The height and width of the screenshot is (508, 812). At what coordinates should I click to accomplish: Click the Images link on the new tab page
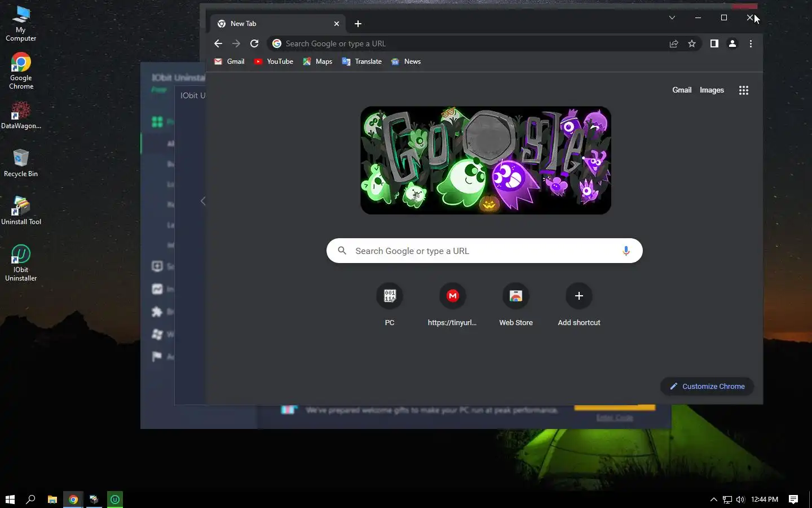[712, 90]
